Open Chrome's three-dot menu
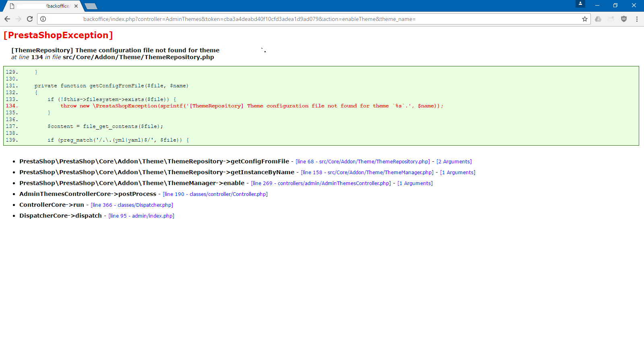The height and width of the screenshot is (346, 644). tap(637, 19)
